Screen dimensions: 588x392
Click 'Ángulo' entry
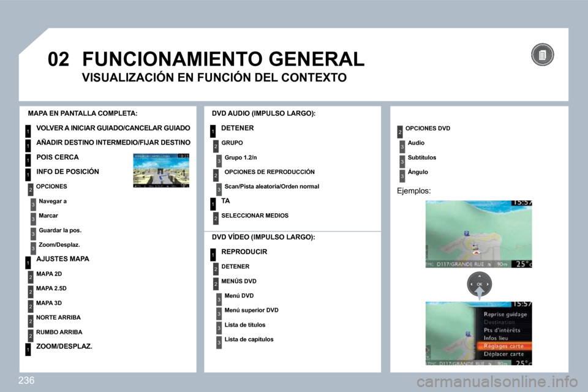(x=418, y=172)
